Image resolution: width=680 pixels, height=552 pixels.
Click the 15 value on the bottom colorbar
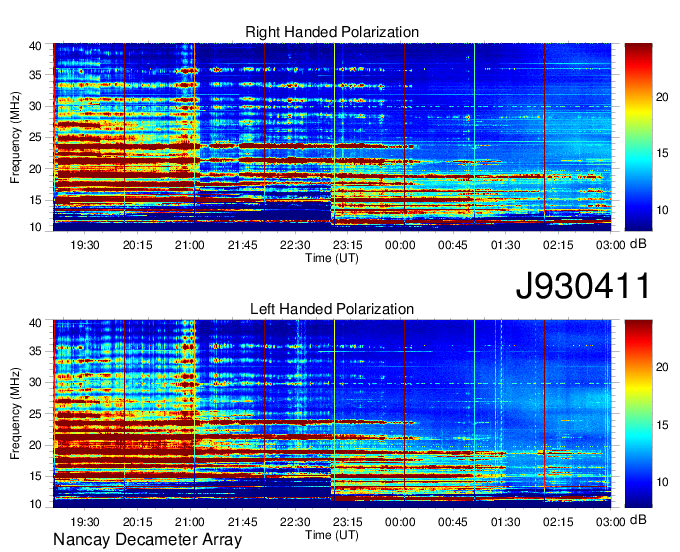662,425
